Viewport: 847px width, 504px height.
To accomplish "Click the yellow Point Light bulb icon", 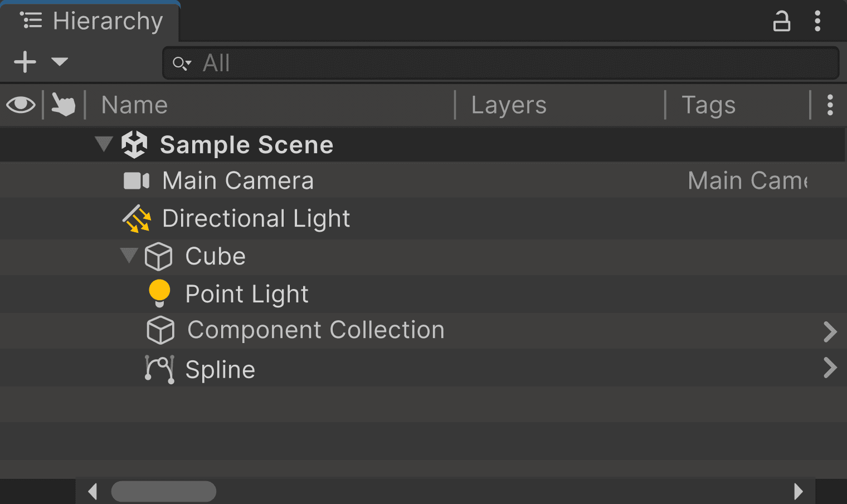I will 159,293.
